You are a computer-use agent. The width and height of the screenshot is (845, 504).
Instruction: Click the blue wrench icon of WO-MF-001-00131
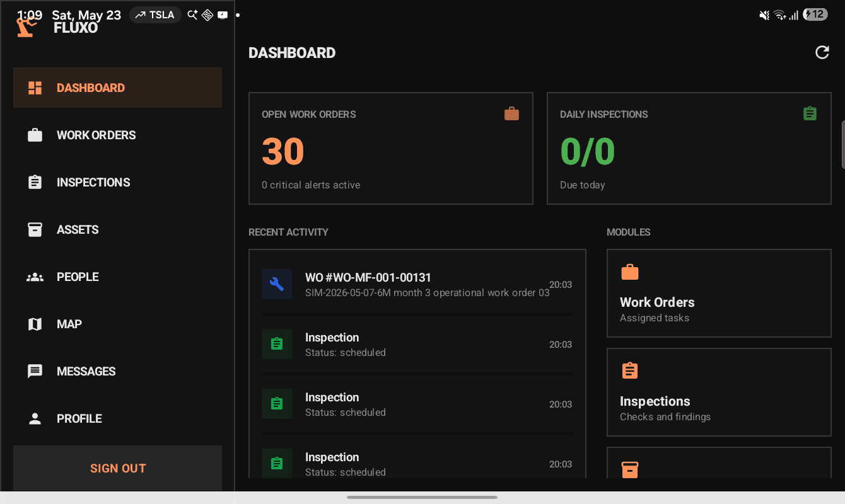277,284
